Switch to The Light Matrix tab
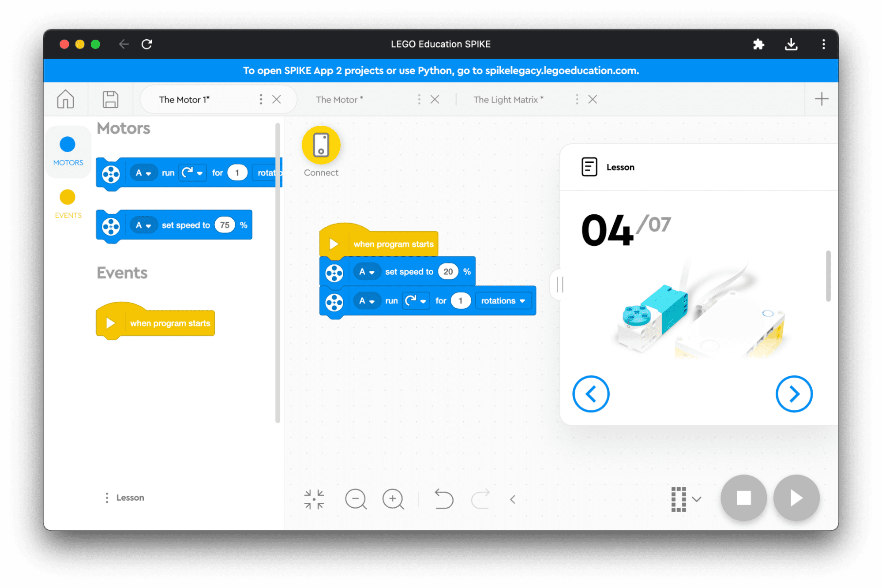This screenshot has height=588, width=882. (x=509, y=100)
